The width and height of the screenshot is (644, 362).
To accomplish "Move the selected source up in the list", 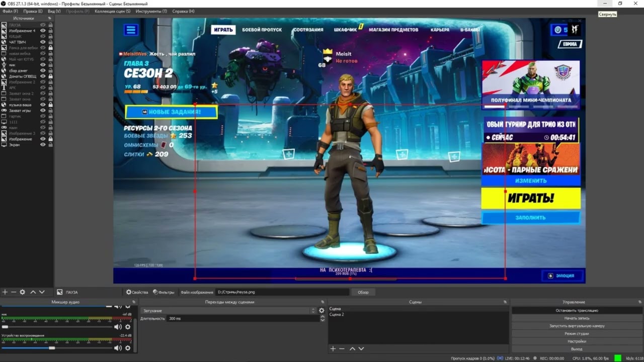I will (33, 292).
